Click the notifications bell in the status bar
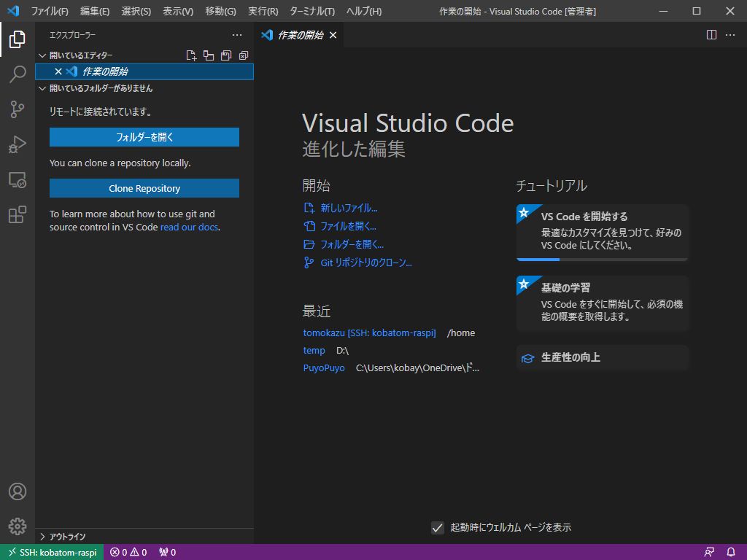Image resolution: width=747 pixels, height=560 pixels. click(x=731, y=552)
